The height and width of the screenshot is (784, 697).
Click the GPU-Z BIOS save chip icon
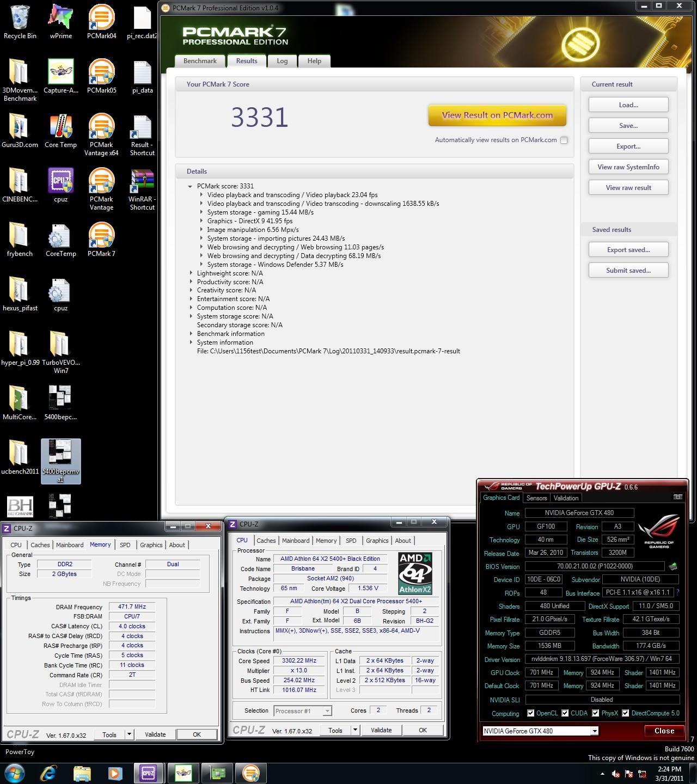pos(674,566)
